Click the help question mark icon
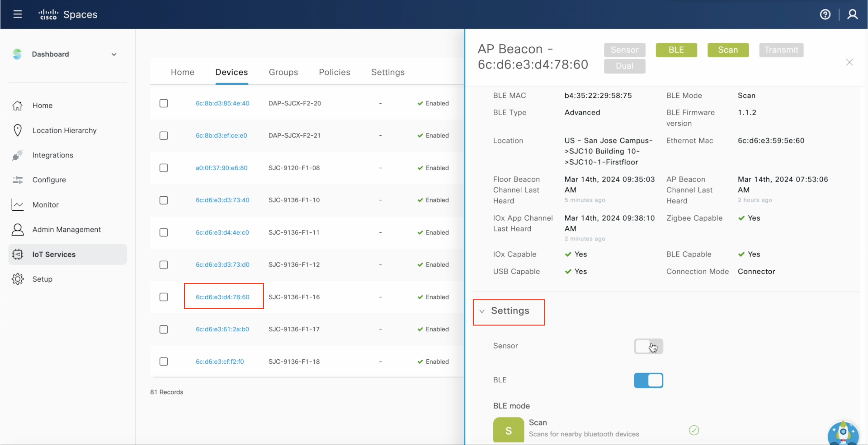The height and width of the screenshot is (445, 868). click(825, 15)
